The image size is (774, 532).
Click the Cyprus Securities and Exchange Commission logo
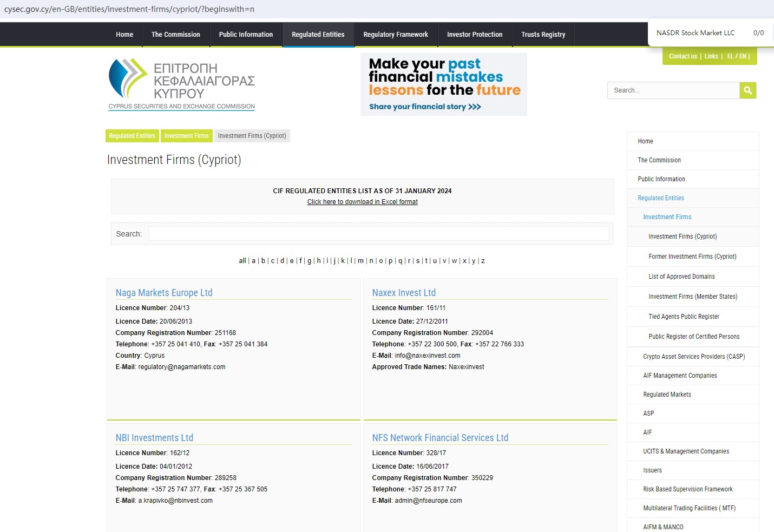182,84
